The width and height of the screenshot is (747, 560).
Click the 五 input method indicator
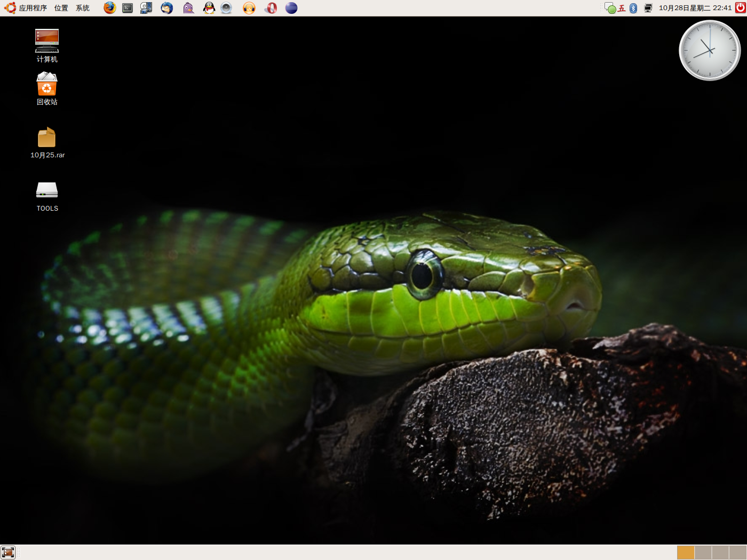coord(622,8)
